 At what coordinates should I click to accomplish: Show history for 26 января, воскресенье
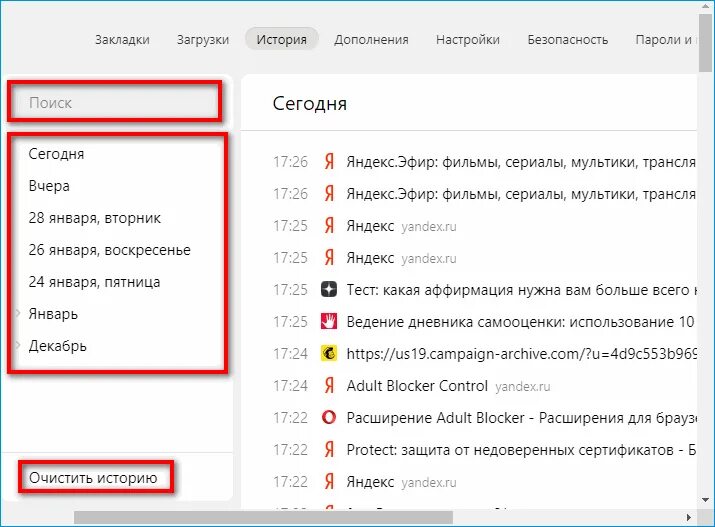[x=109, y=250]
